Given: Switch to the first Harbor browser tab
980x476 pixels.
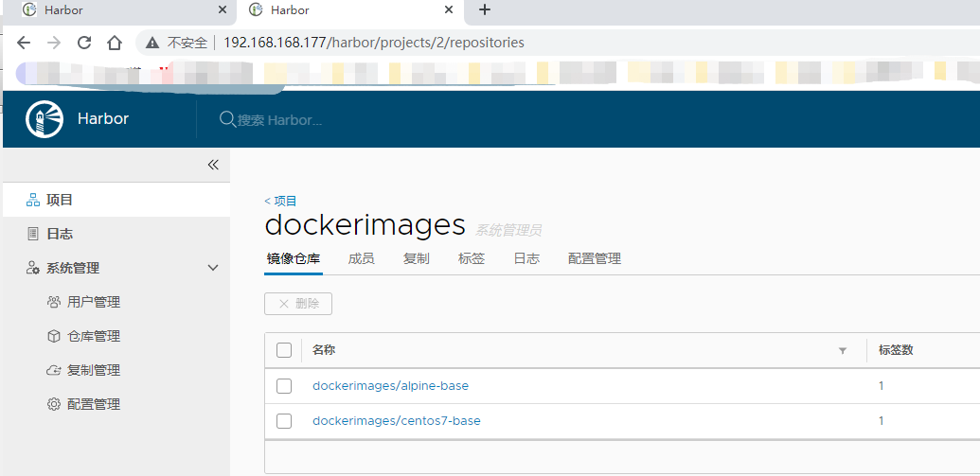Looking at the screenshot, I should pyautogui.click(x=119, y=10).
